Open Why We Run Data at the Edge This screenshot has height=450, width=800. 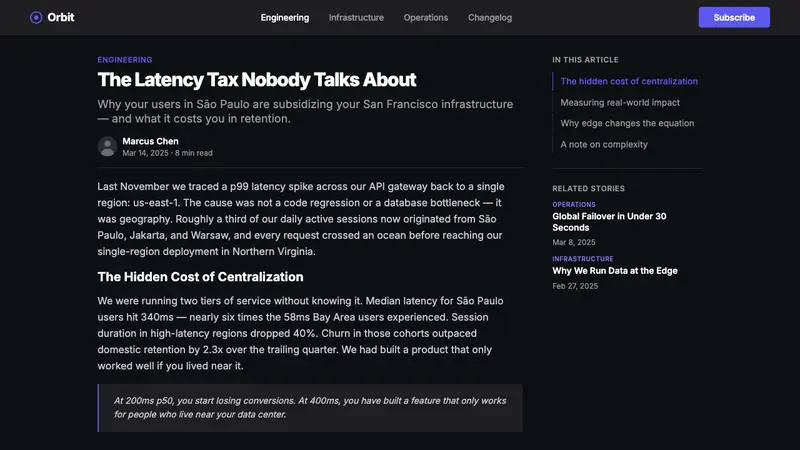coord(615,271)
